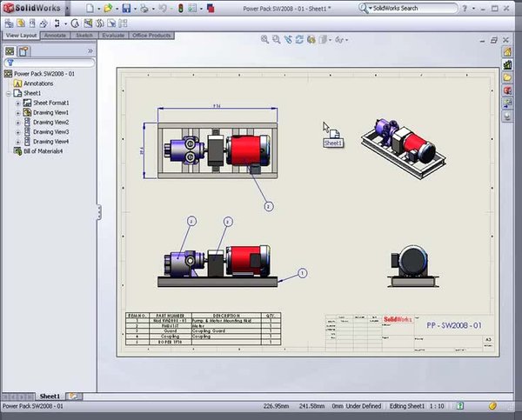
Task: Switch to FeatureManager design tree tab
Action: click(x=10, y=51)
